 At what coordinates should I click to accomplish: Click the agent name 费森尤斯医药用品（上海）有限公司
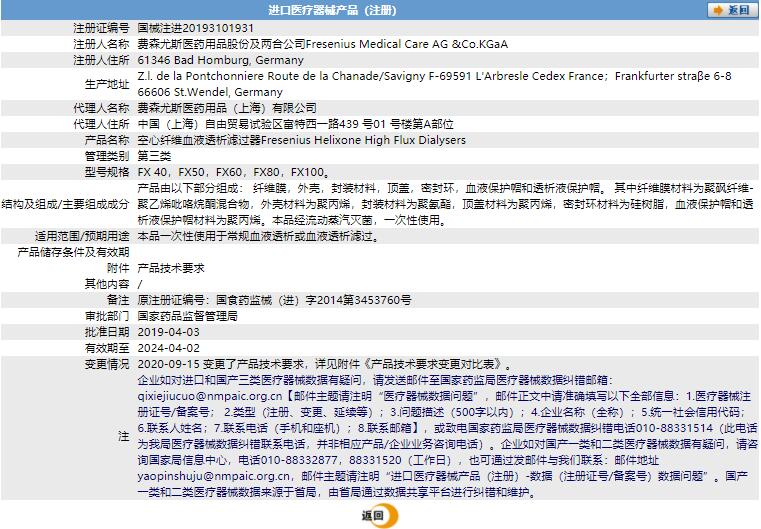[x=227, y=108]
